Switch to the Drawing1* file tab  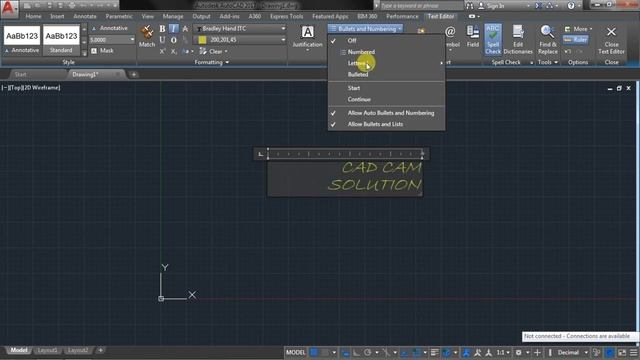85,74
